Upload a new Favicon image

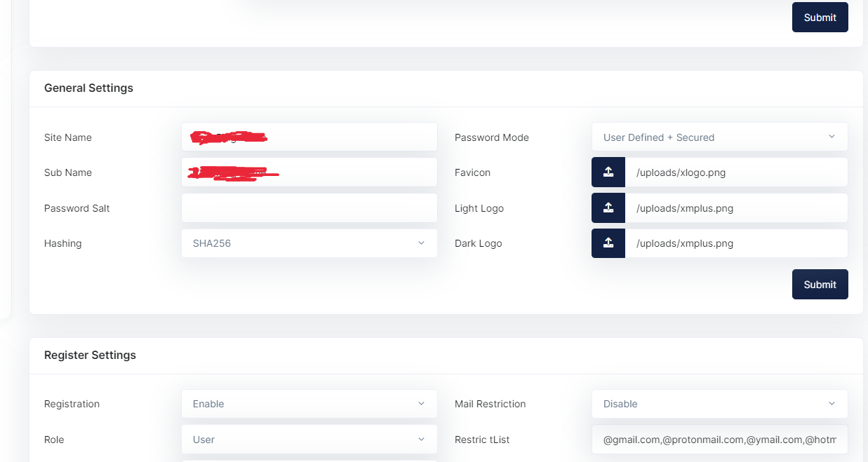tap(608, 172)
